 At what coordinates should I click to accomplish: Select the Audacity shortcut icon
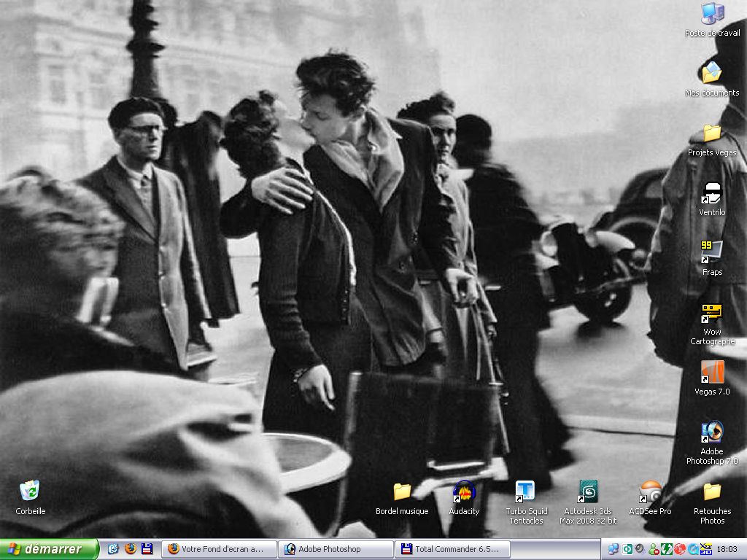(x=464, y=499)
